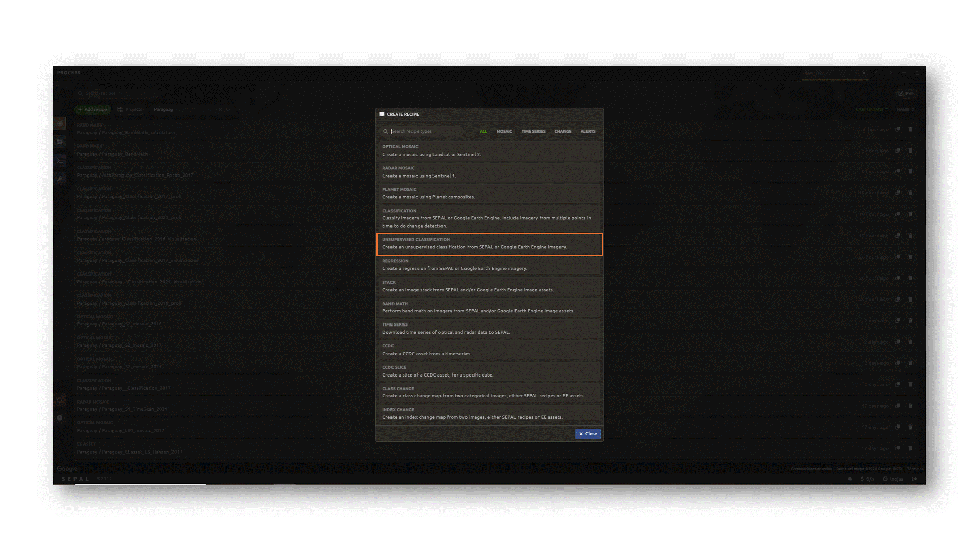Open the Apps wrench icon in sidebar

coord(60,179)
